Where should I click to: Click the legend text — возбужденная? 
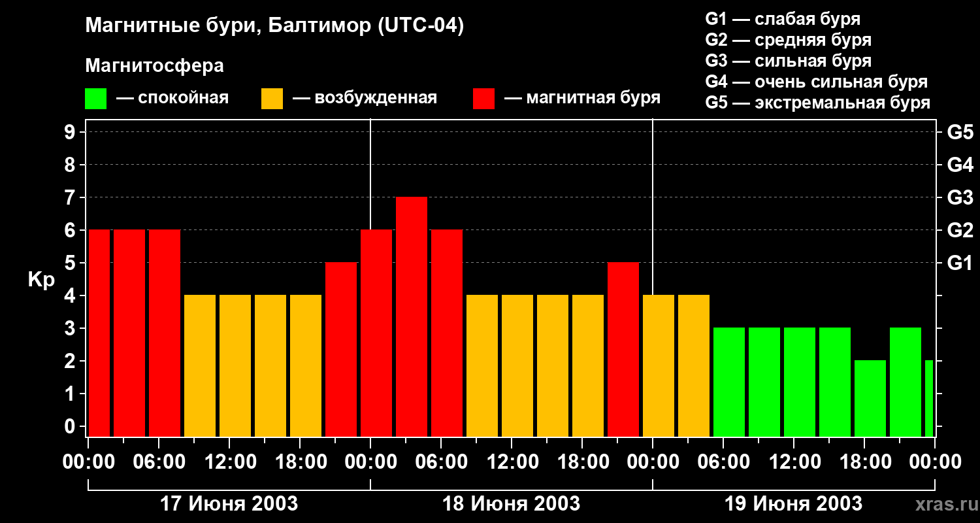[365, 99]
